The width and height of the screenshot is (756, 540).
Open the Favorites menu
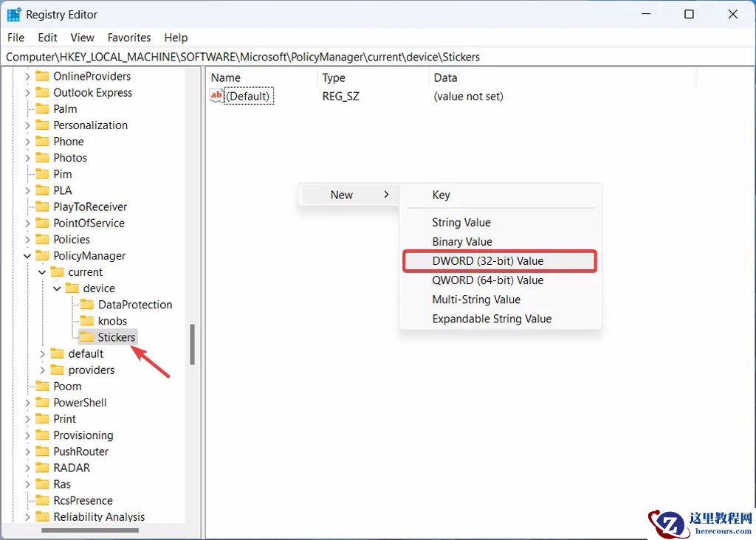128,38
